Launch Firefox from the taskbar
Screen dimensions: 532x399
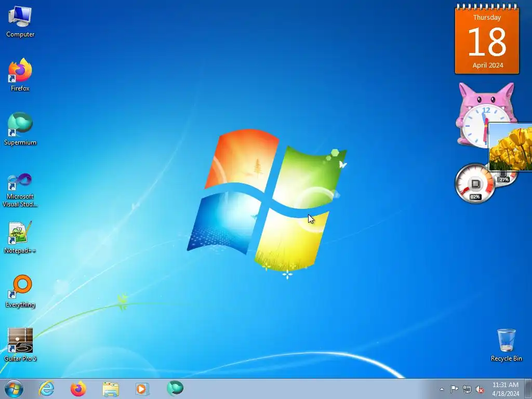click(78, 389)
